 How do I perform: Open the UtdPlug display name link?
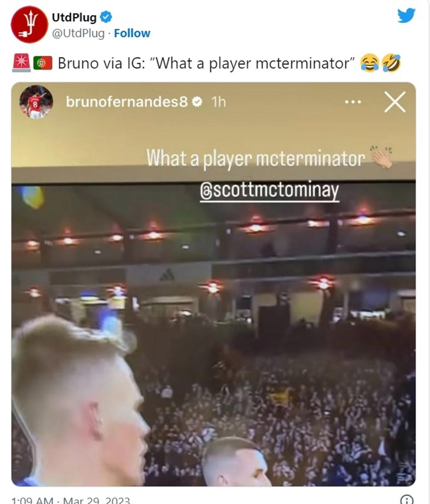coord(74,17)
